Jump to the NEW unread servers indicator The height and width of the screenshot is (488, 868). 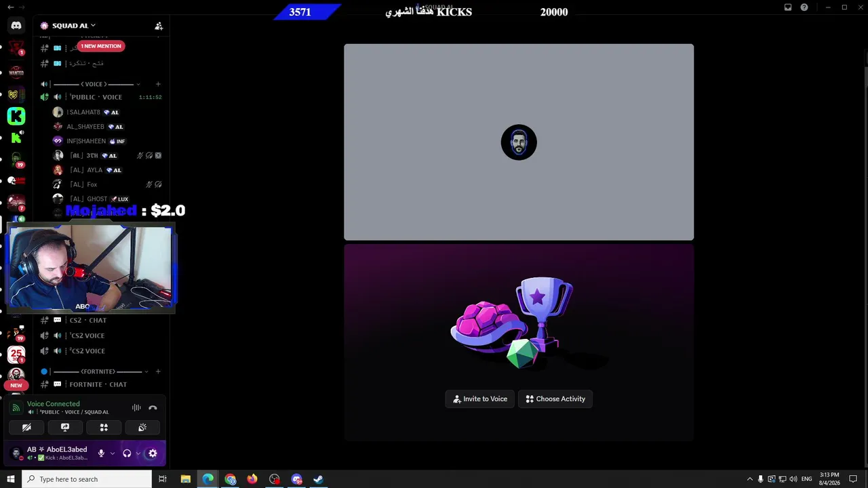tap(16, 385)
